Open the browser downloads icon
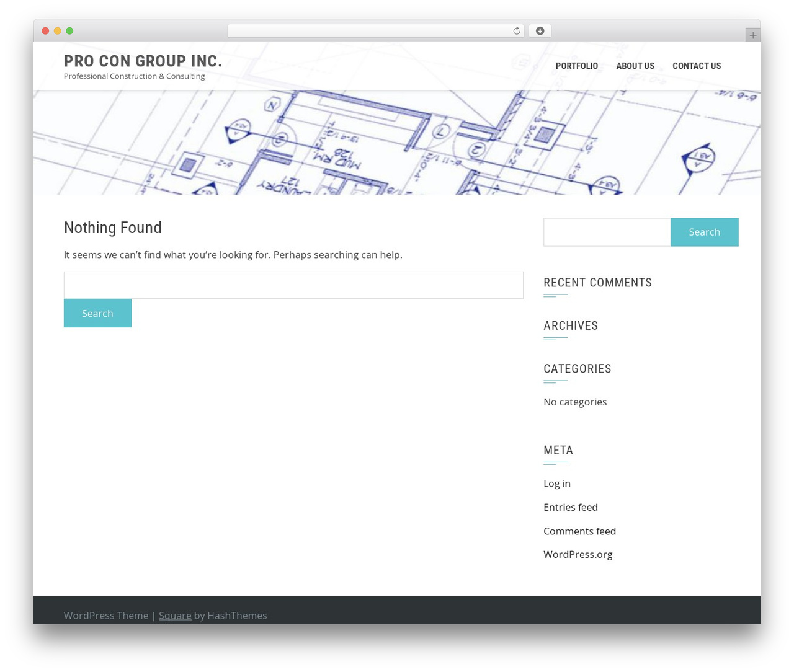This screenshot has width=794, height=672. [x=540, y=31]
